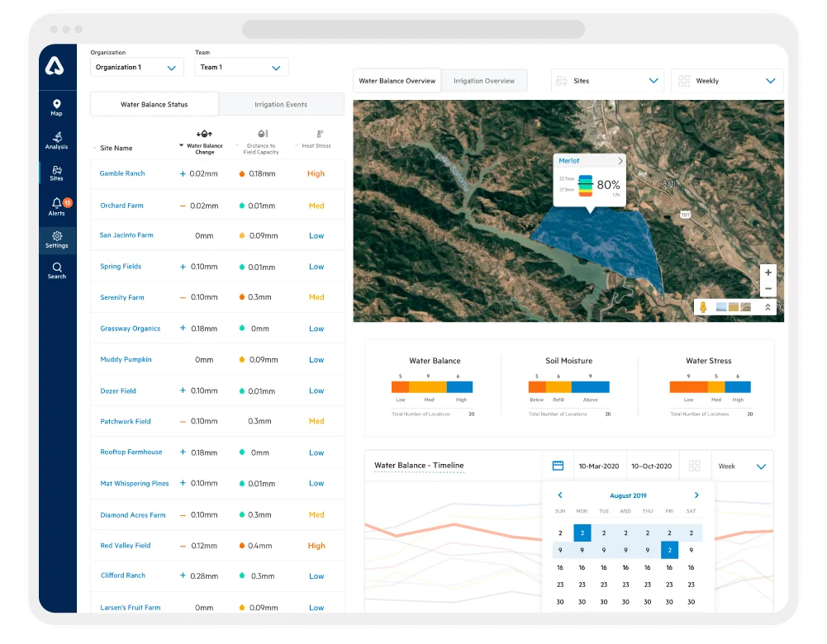Select the Street View pegman icon

point(703,306)
